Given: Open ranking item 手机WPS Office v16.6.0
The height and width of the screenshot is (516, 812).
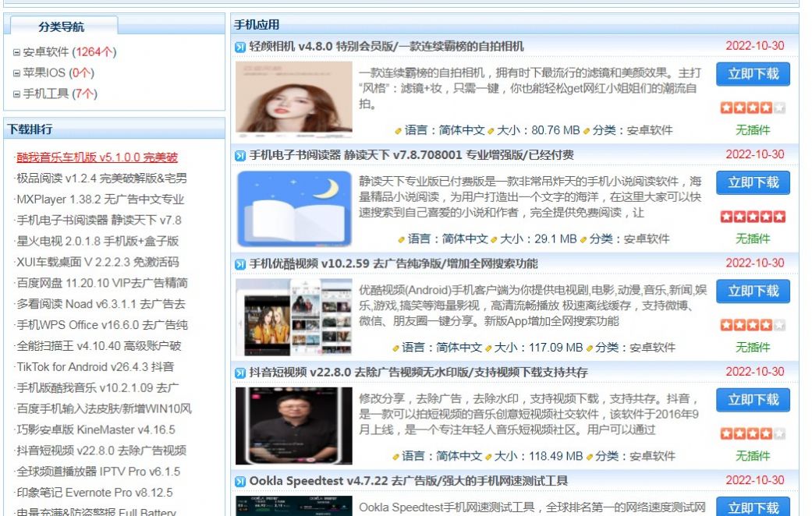Looking at the screenshot, I should click(102, 325).
